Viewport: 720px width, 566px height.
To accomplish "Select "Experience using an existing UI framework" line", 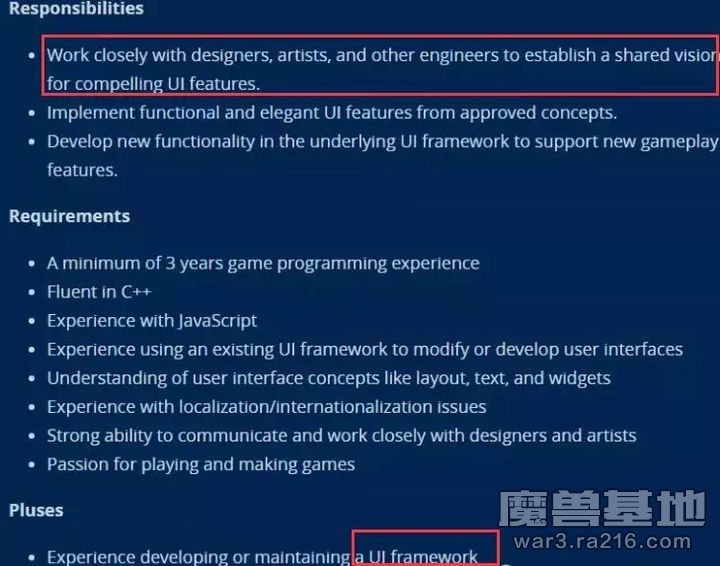I will point(365,350).
